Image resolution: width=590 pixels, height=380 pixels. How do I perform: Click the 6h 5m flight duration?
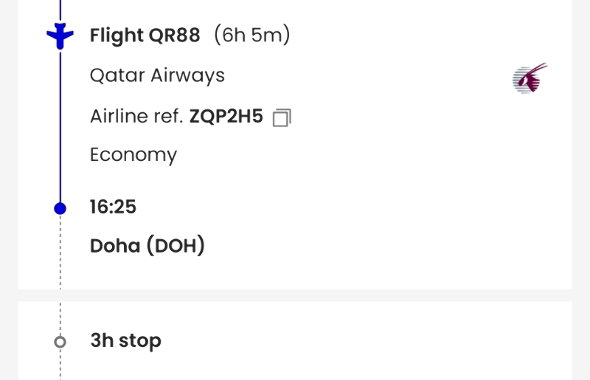click(252, 35)
